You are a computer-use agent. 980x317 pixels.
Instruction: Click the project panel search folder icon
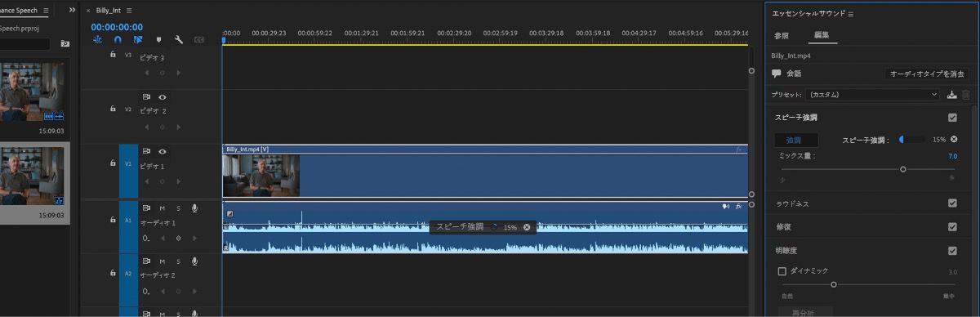[x=65, y=43]
